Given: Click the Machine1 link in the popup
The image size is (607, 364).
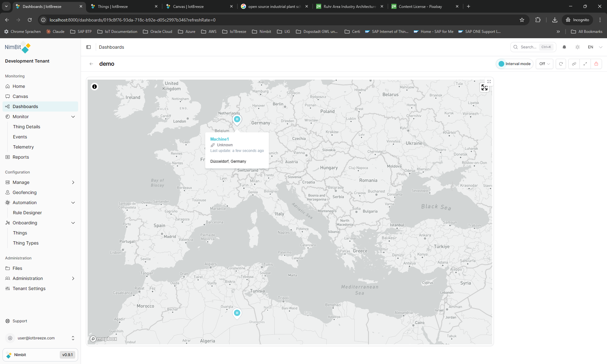Looking at the screenshot, I should point(219,139).
